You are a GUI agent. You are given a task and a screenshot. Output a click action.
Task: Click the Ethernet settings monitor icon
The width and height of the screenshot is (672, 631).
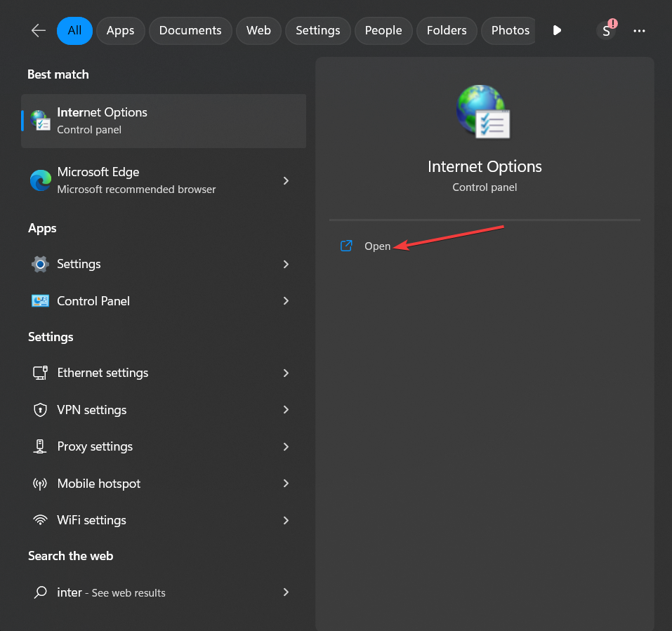pos(40,373)
